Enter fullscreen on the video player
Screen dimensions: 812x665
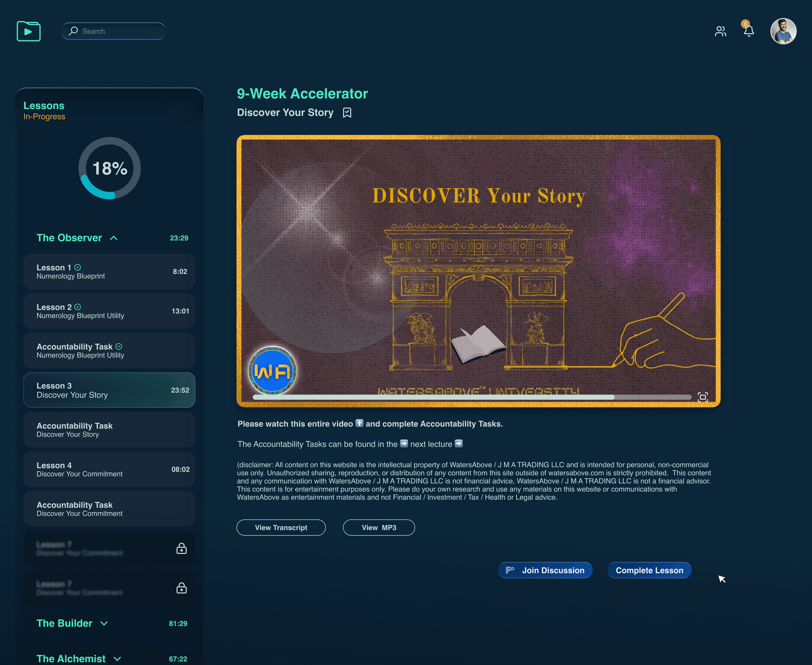coord(702,397)
